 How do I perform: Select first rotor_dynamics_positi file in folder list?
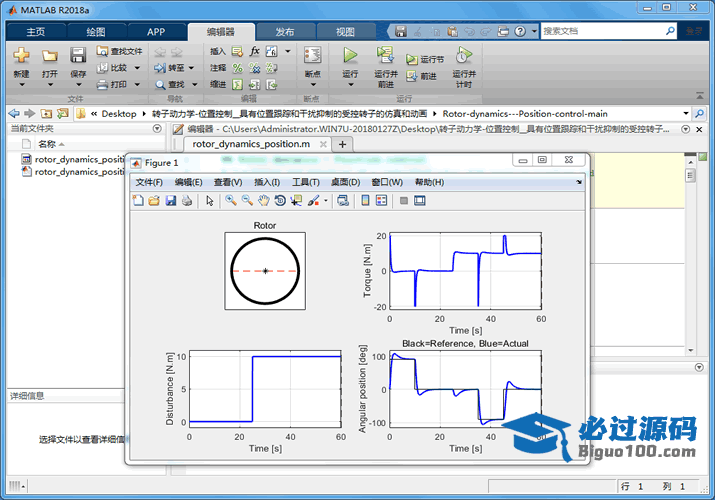coord(73,159)
